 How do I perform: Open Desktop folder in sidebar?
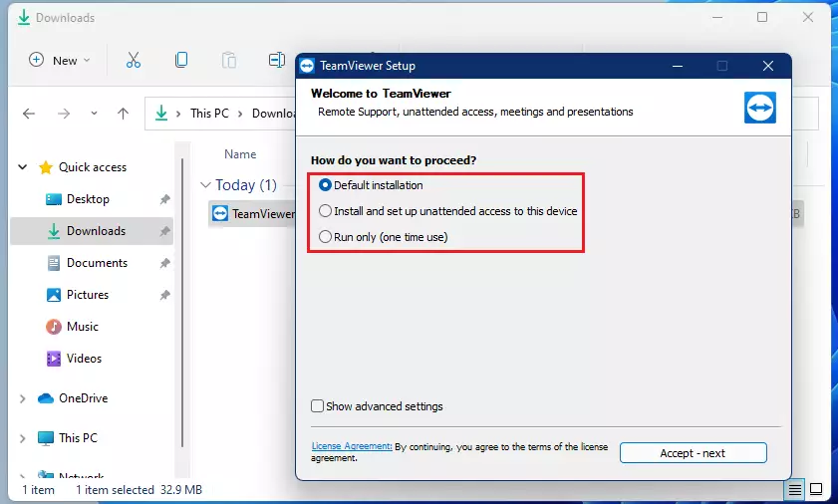pos(88,199)
